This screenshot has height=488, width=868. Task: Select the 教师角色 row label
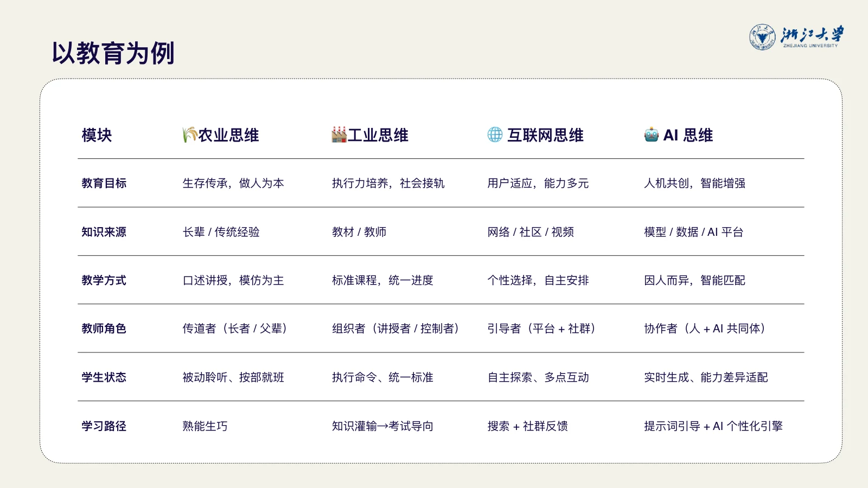tap(104, 329)
